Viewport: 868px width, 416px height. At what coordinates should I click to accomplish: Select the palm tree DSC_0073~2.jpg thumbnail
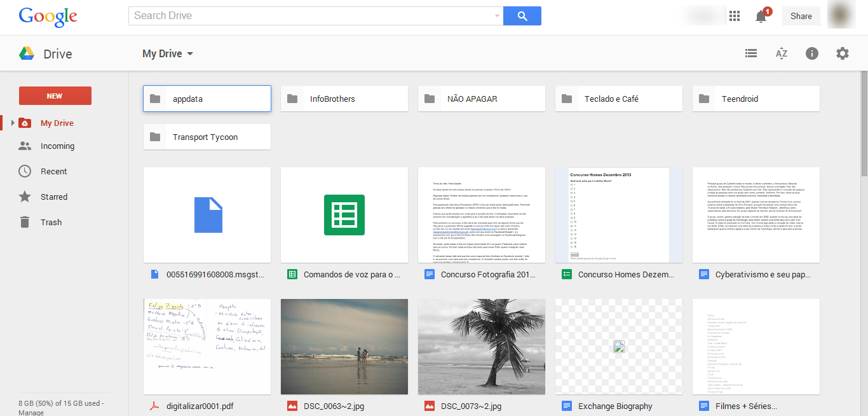coord(481,347)
